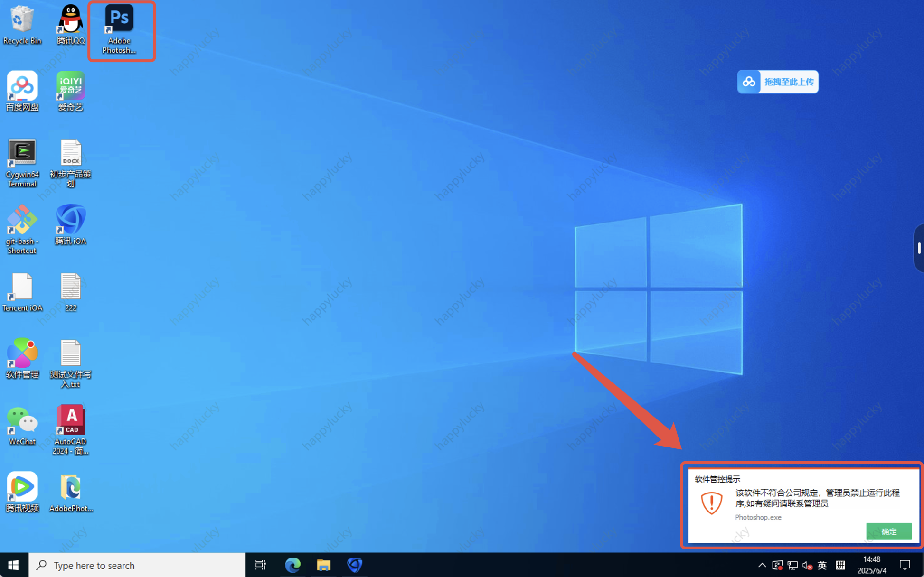The width and height of the screenshot is (924, 577).
Task: Select the iQIYI desktop icon
Action: (70, 86)
